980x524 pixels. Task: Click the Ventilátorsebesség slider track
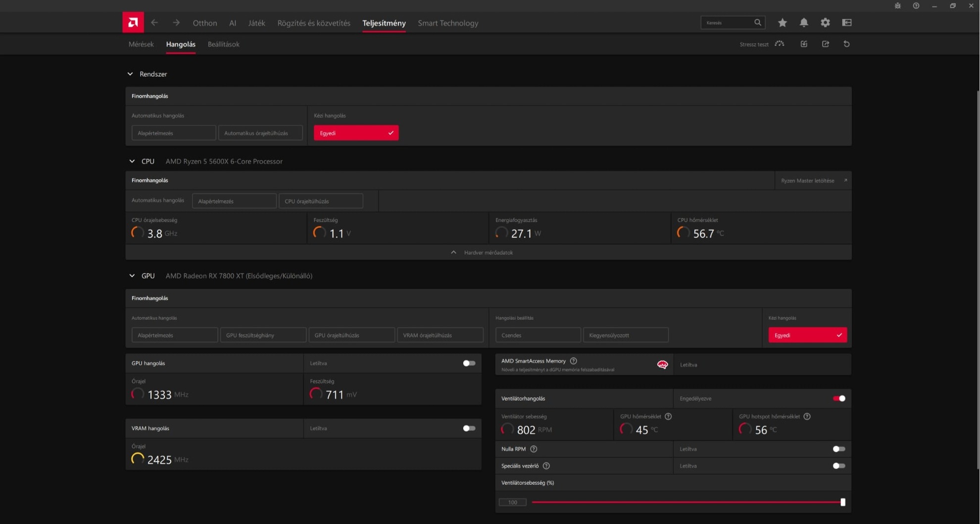click(x=687, y=502)
